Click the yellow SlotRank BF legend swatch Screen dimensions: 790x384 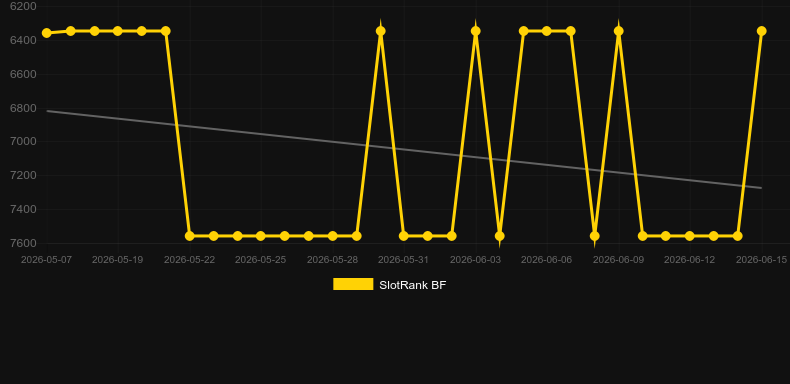coord(353,284)
